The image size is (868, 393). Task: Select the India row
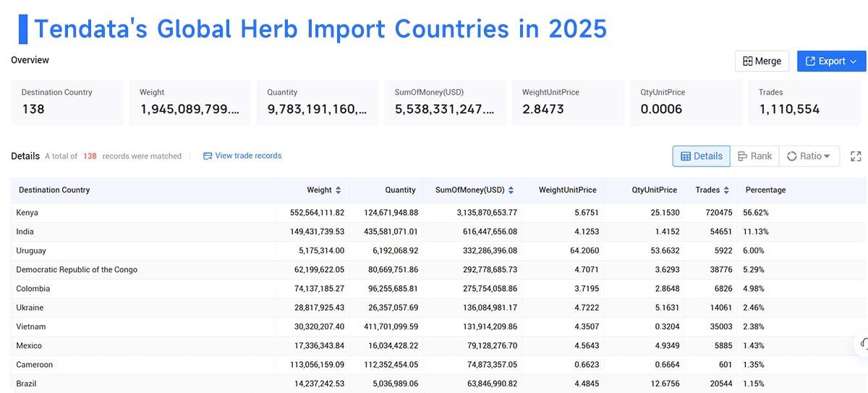[439, 232]
